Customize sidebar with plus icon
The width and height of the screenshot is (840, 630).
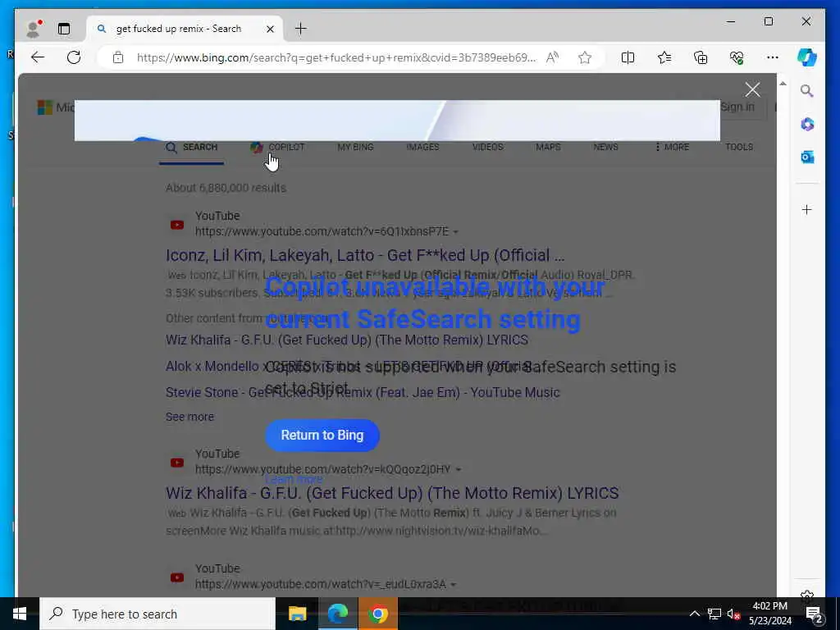tap(807, 209)
